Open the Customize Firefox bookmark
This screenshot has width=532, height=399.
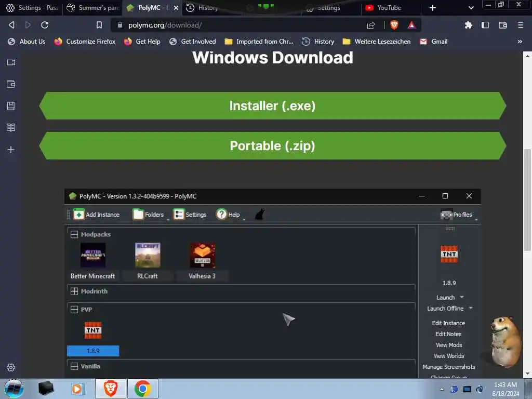pyautogui.click(x=85, y=42)
